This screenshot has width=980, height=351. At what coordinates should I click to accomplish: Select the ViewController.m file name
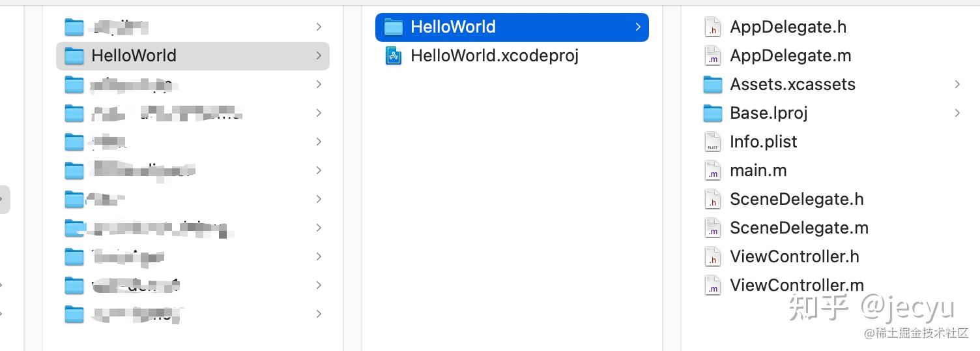pos(797,285)
